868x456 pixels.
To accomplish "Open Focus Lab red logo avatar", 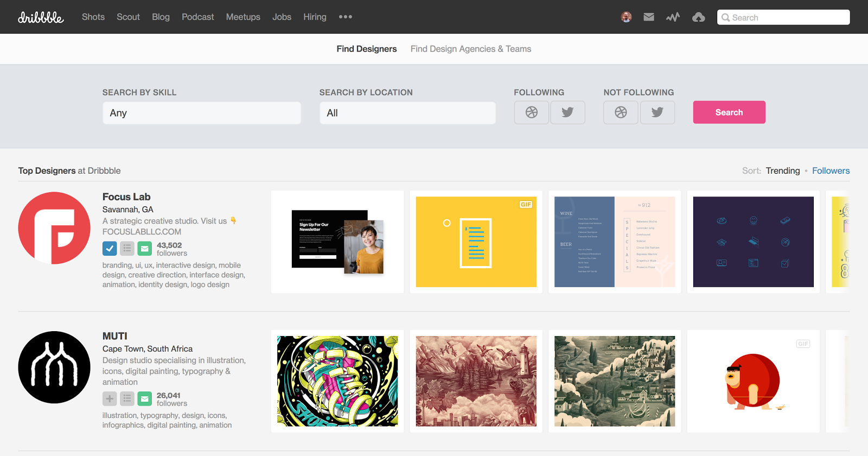I will click(x=54, y=228).
